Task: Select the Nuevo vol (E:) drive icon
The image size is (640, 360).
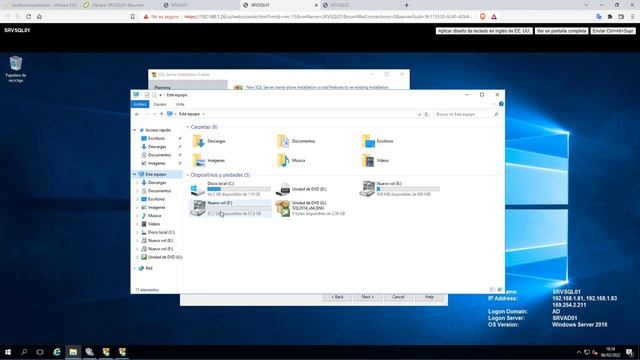Action: click(367, 189)
